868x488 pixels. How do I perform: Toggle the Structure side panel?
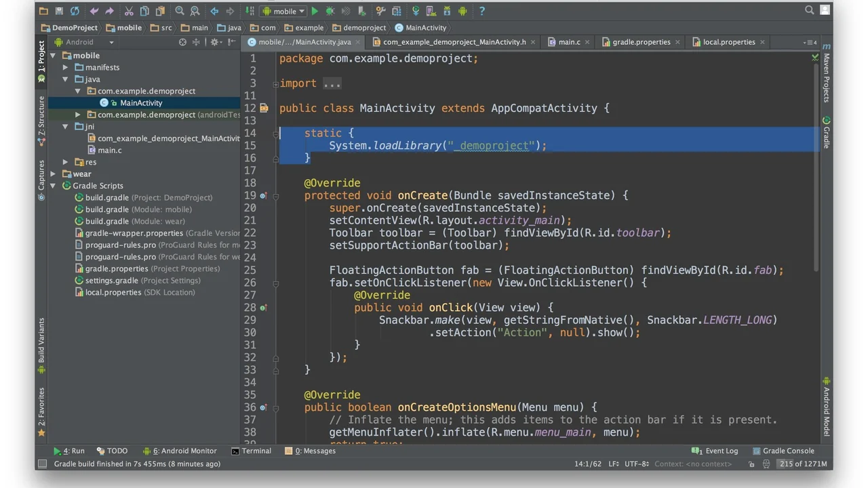pos(41,119)
